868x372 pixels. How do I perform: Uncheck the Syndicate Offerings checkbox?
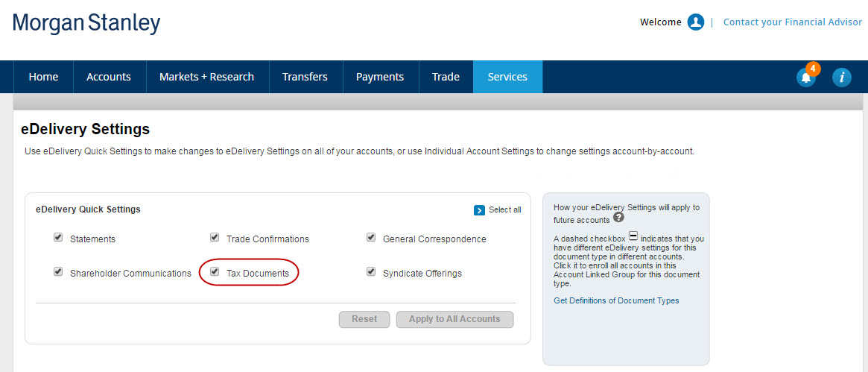(x=372, y=272)
